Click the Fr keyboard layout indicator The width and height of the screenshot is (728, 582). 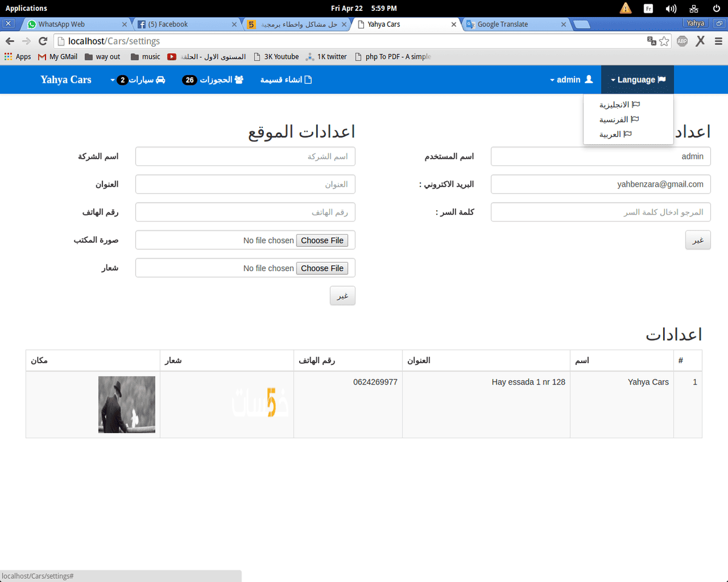[x=649, y=8]
